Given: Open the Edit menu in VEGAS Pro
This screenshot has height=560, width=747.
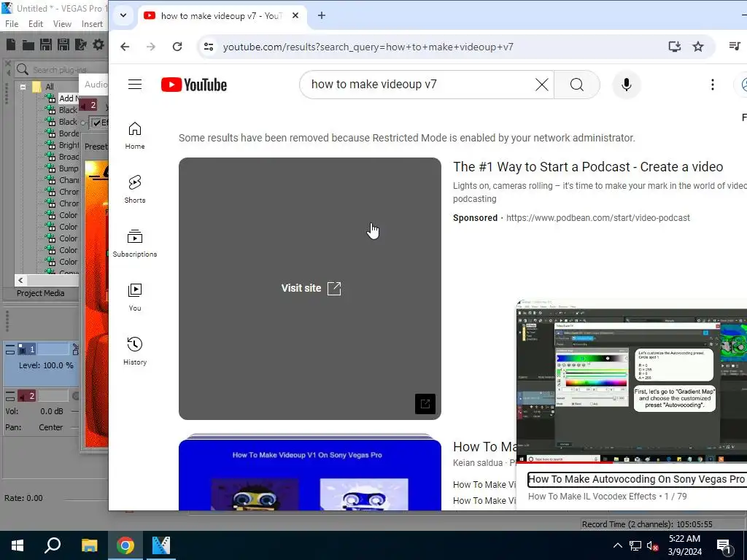Looking at the screenshot, I should pyautogui.click(x=36, y=24).
